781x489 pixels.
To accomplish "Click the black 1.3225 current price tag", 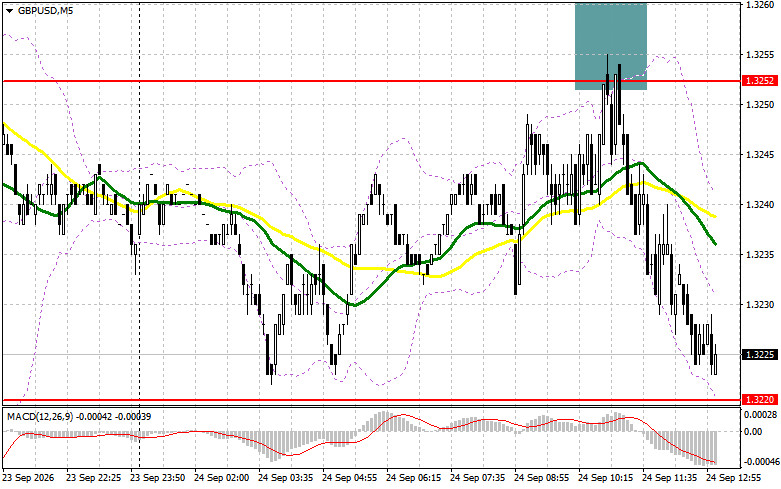I will click(760, 355).
